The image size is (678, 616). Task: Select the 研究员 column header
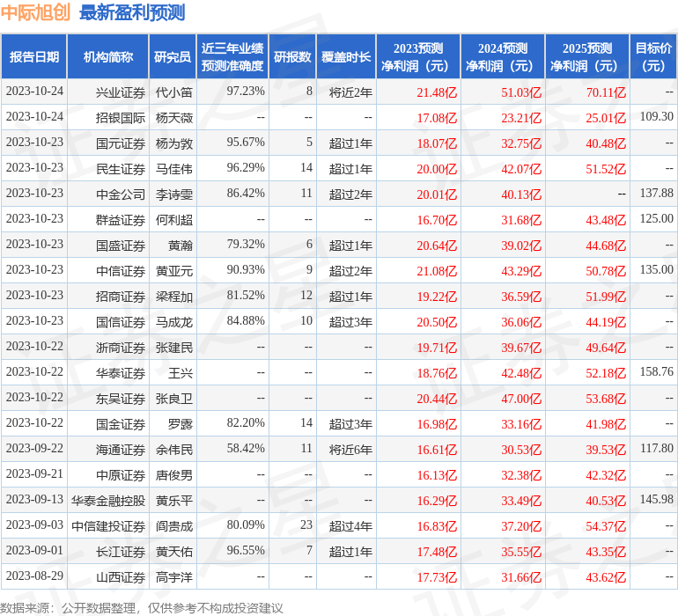[x=173, y=56]
